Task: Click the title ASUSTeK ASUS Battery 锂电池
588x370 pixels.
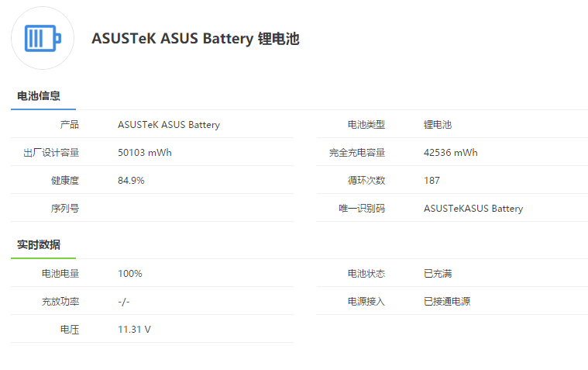Action: (195, 39)
